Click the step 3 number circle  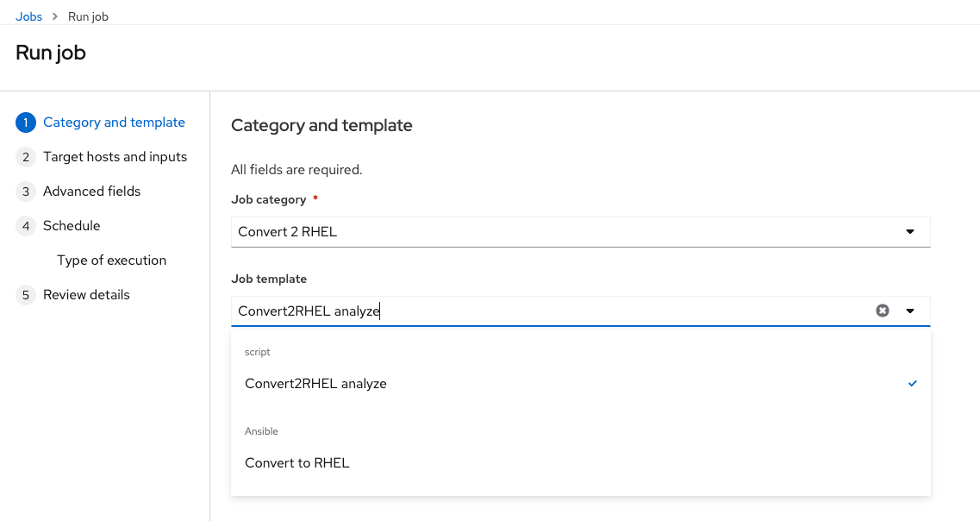click(26, 191)
